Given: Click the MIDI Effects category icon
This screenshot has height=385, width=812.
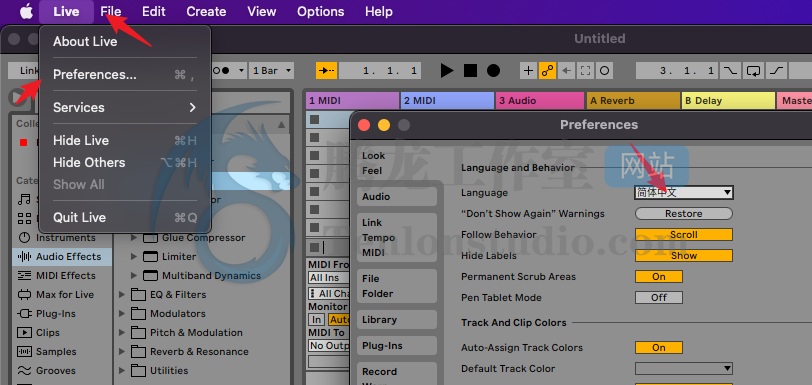Looking at the screenshot, I should pyautogui.click(x=24, y=276).
